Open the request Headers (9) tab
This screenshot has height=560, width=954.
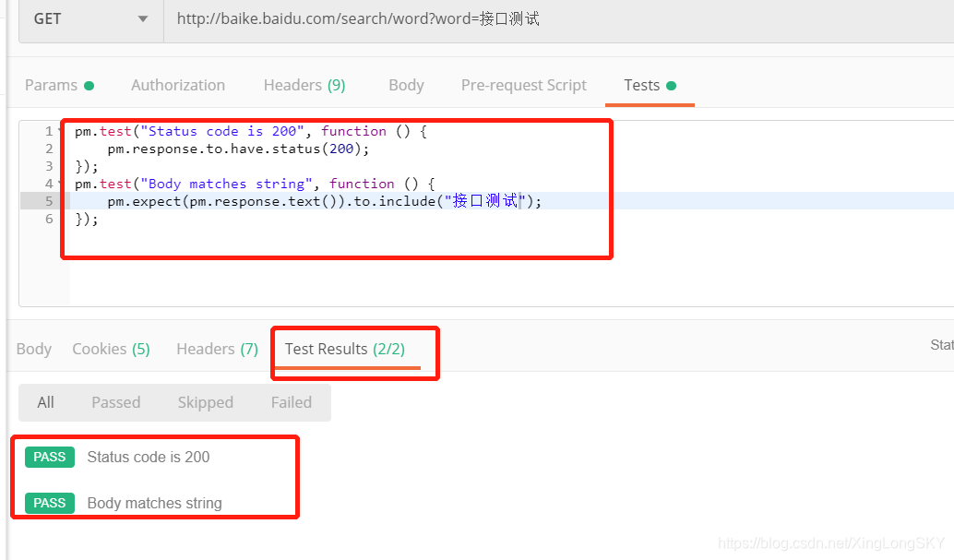304,85
